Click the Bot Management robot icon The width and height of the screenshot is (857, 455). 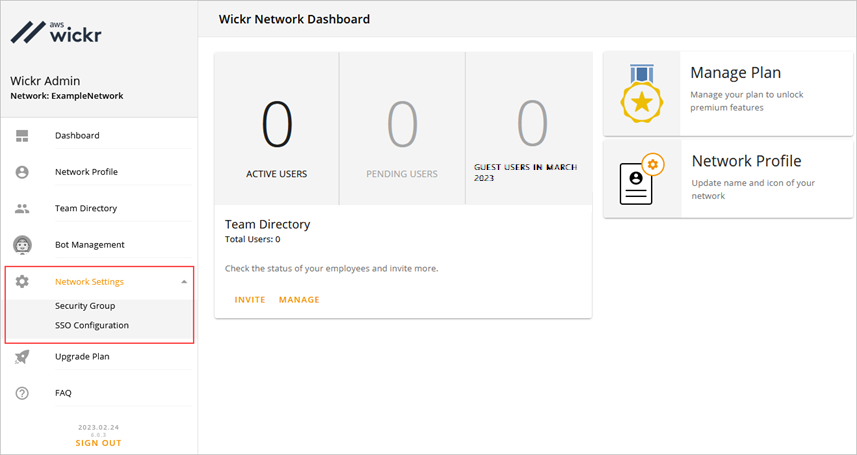[22, 245]
